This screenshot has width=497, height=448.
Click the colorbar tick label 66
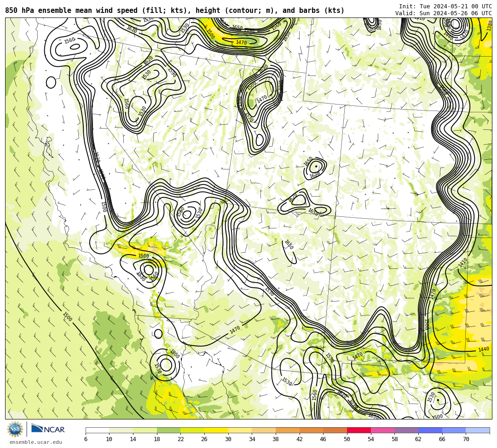[x=442, y=439]
